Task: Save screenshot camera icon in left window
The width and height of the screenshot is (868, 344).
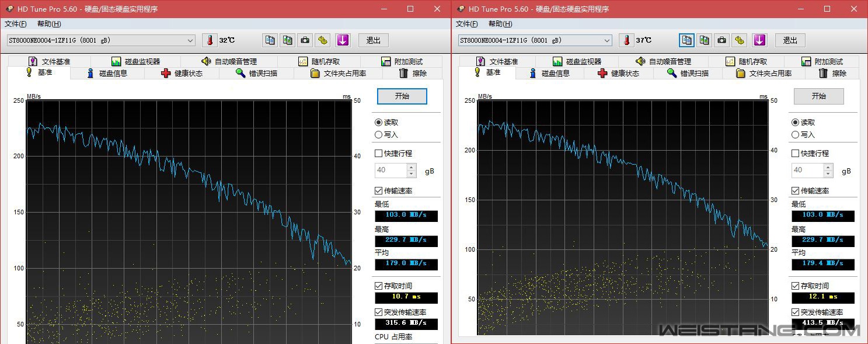Action: click(x=305, y=40)
